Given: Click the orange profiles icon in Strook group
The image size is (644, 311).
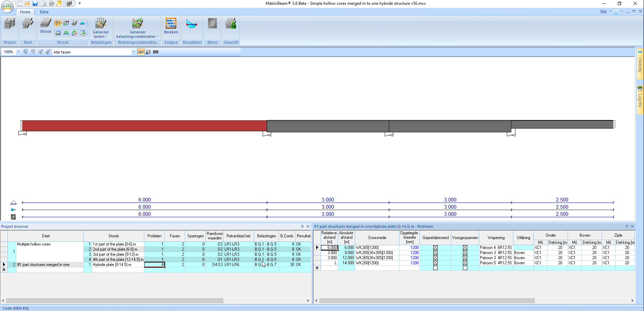Looking at the screenshot, I should 58,23.
